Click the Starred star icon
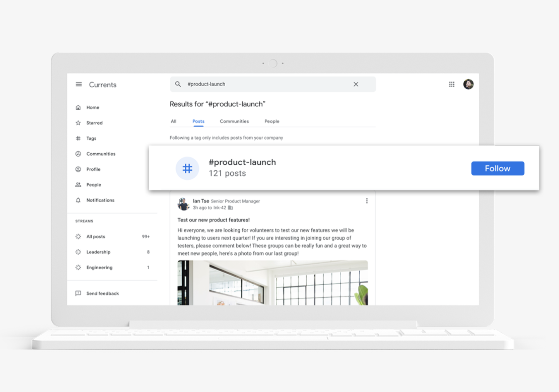559x392 pixels. click(78, 123)
